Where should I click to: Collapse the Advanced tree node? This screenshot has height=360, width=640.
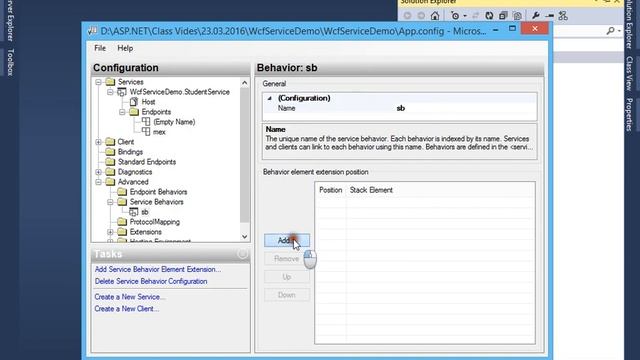[98, 182]
